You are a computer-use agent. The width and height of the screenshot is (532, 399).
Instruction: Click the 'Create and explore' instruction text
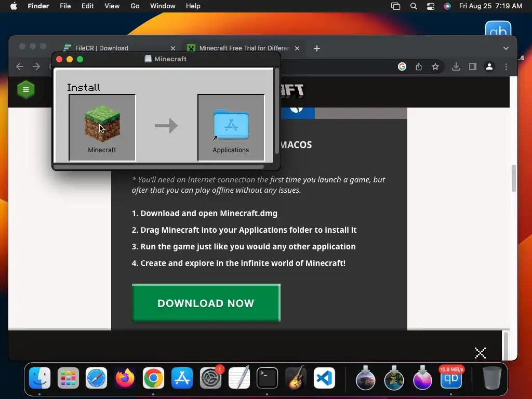pyautogui.click(x=238, y=263)
